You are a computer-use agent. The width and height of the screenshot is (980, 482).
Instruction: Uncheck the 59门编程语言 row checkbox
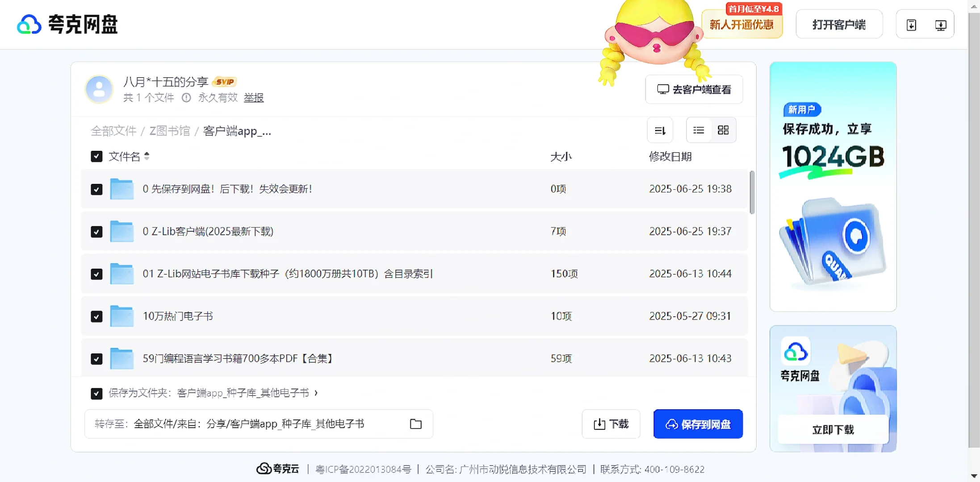click(x=96, y=359)
